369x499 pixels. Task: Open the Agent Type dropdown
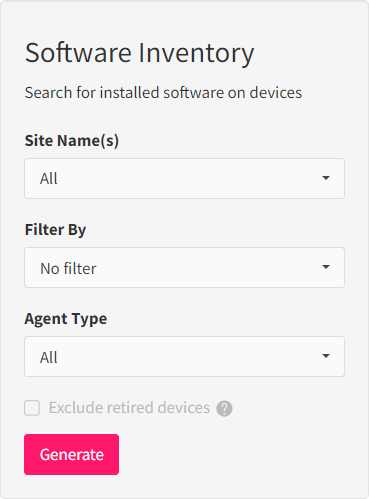[x=184, y=356]
